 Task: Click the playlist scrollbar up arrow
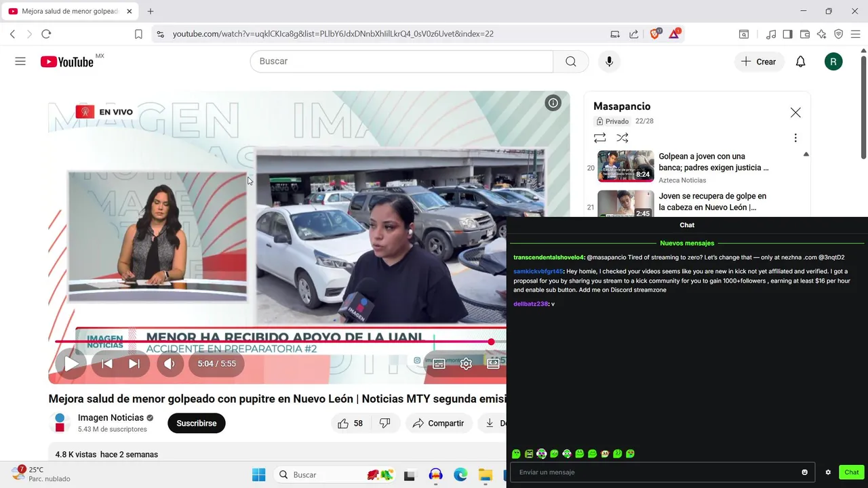click(806, 155)
